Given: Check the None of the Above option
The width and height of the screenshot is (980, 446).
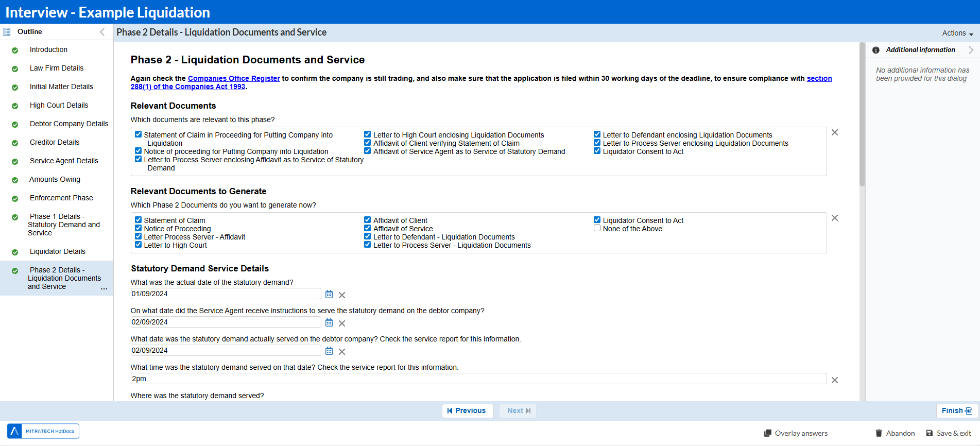Looking at the screenshot, I should (x=597, y=228).
